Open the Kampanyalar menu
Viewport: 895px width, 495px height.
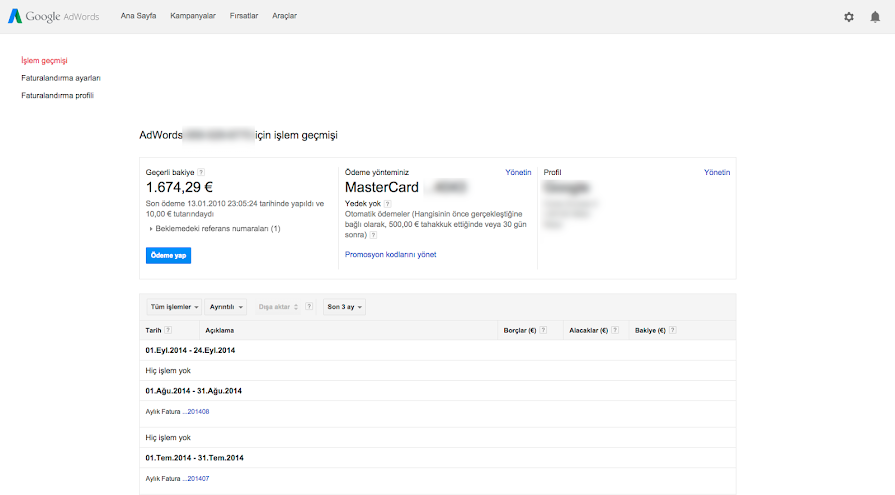pos(193,16)
